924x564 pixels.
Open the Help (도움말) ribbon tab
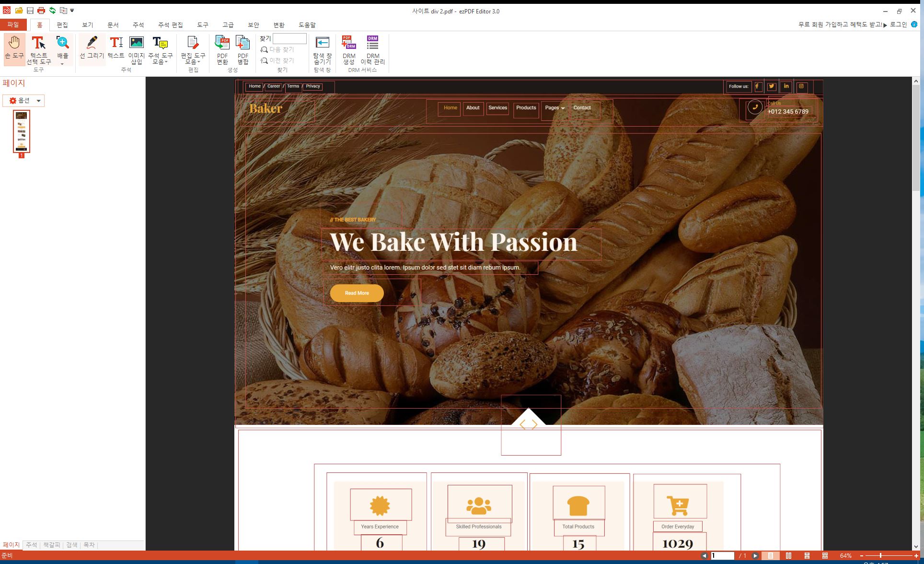307,25
